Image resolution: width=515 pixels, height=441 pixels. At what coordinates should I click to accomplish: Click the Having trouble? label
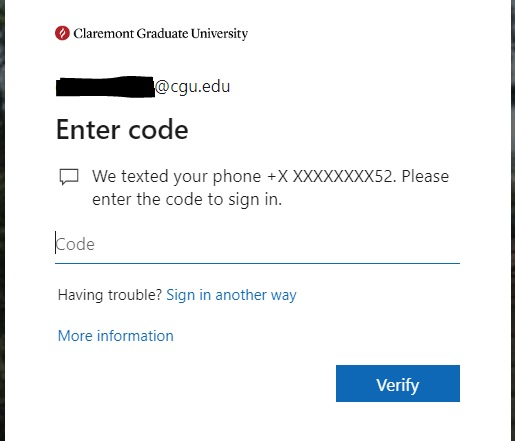click(x=110, y=295)
